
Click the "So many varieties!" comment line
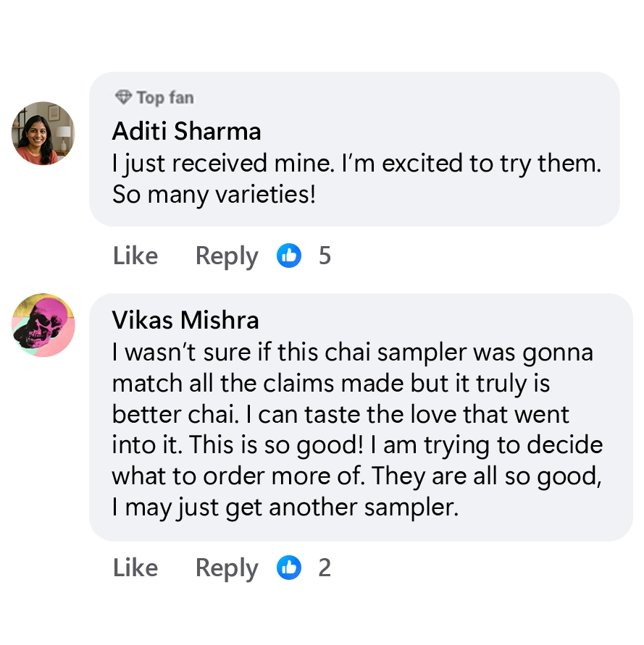tap(214, 195)
